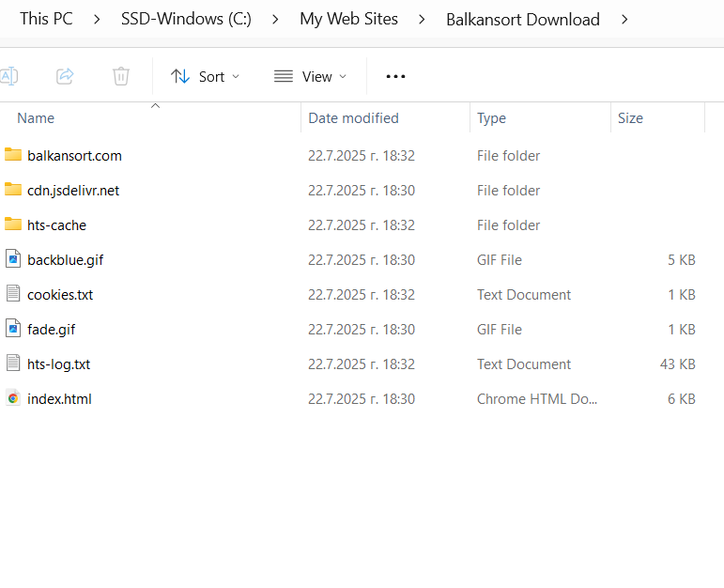Open the See more three-dots menu
724x588 pixels.
click(396, 76)
